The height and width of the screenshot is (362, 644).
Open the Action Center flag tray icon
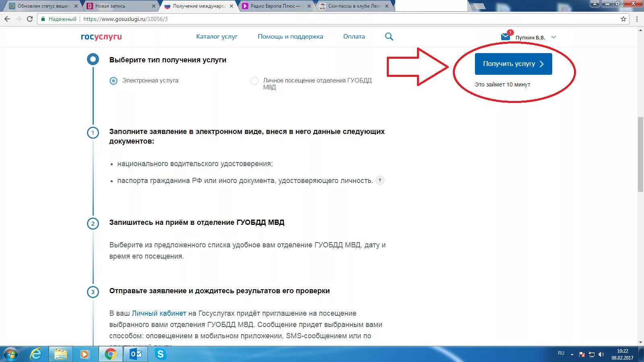click(x=582, y=354)
